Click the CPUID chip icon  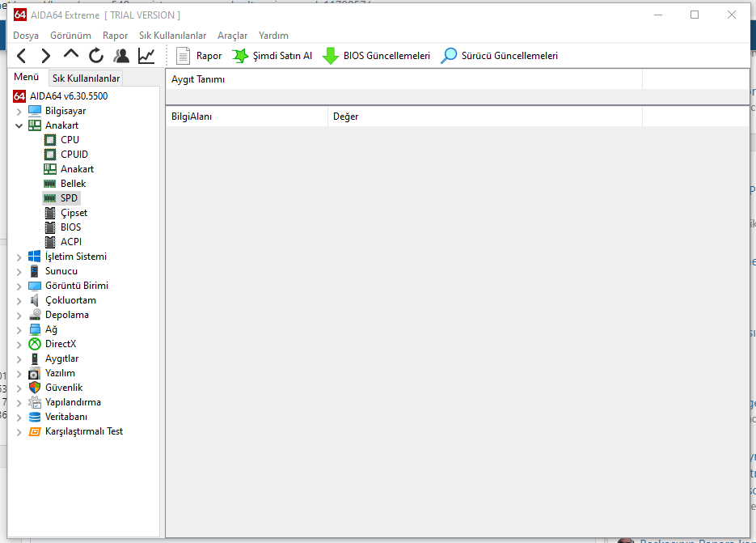[49, 155]
